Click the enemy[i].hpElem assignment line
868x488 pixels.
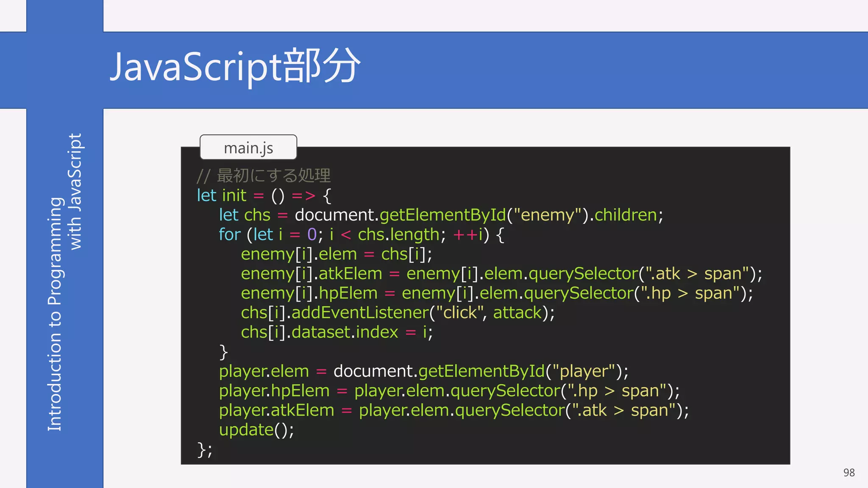[x=497, y=293]
